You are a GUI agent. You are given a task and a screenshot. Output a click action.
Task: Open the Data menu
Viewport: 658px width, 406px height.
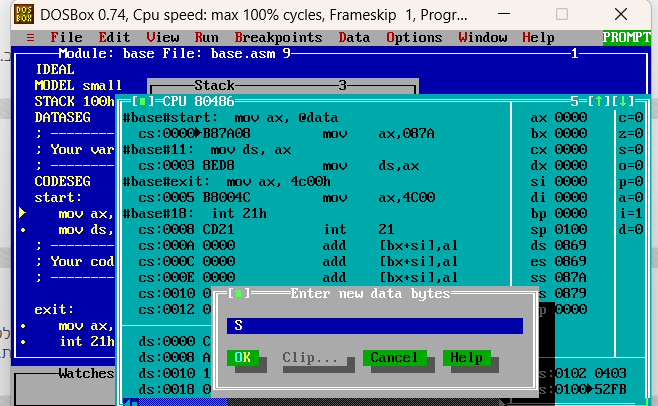click(x=354, y=38)
